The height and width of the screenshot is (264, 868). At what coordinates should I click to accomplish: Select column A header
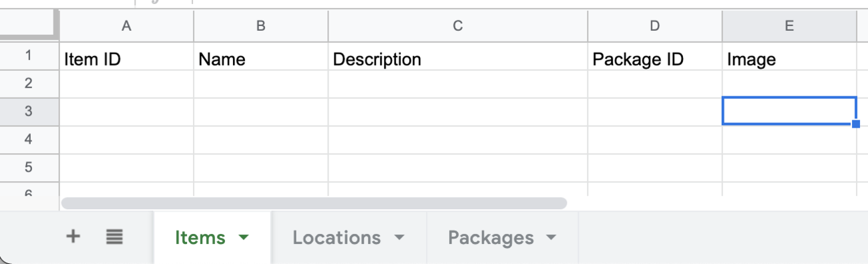point(127,25)
